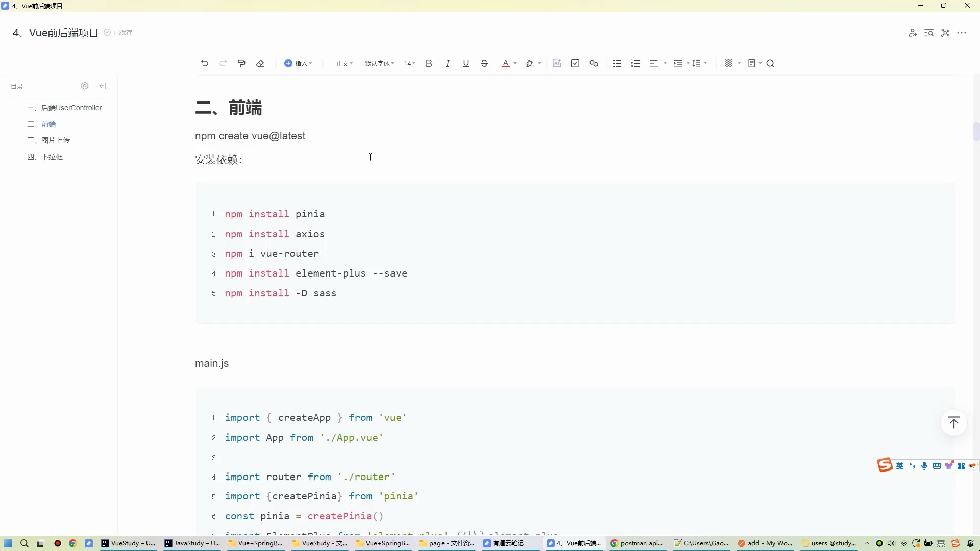Select the format painter tool
Screen dimensions: 980x551
[x=241, y=63]
